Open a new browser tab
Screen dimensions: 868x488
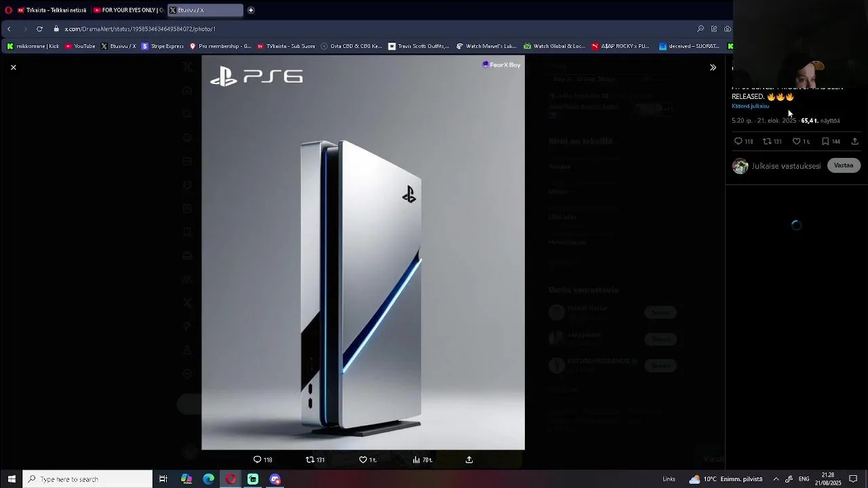(x=251, y=10)
